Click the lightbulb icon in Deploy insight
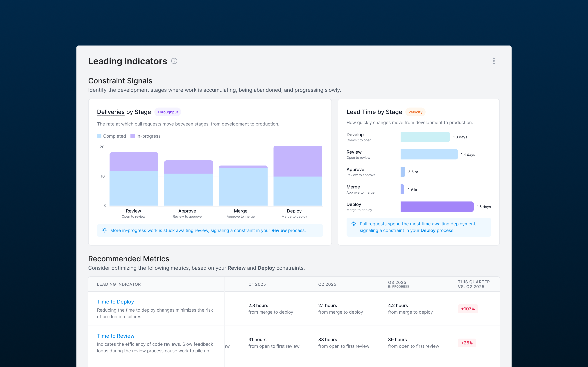This screenshot has width=588, height=367. pyautogui.click(x=354, y=224)
